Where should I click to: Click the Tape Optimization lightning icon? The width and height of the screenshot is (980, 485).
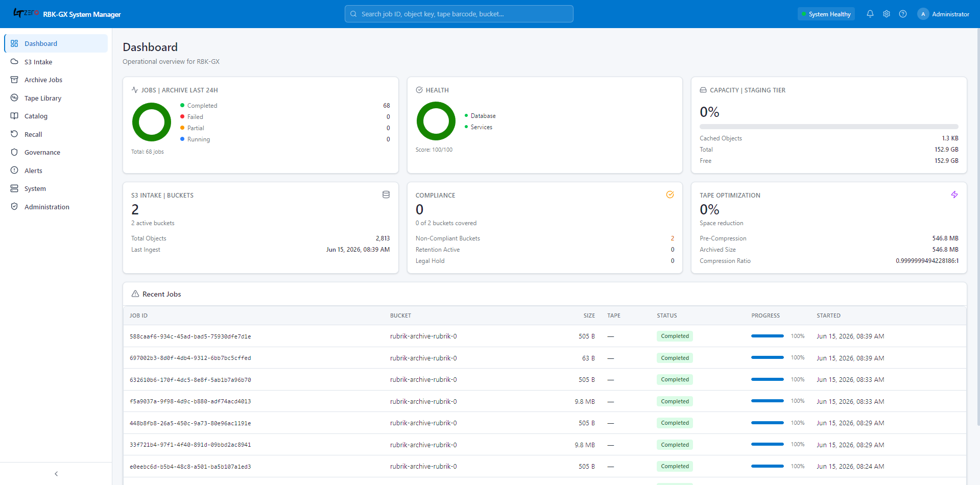point(954,195)
